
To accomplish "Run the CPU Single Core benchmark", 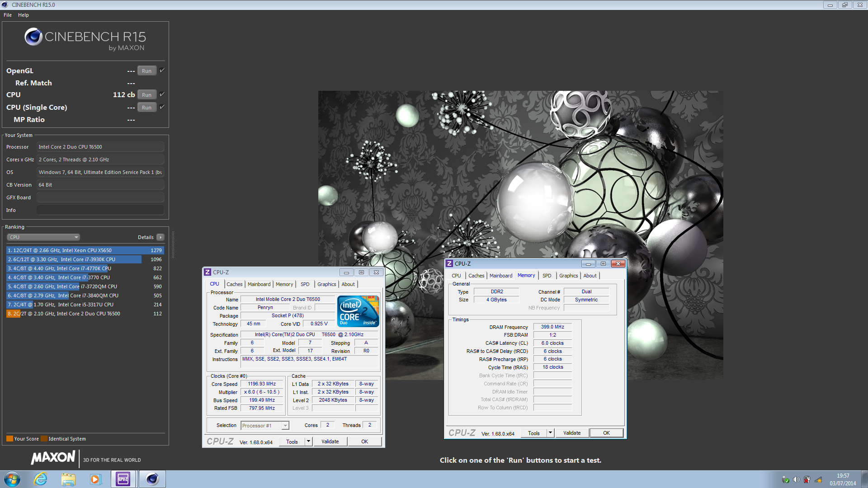I will tap(146, 107).
